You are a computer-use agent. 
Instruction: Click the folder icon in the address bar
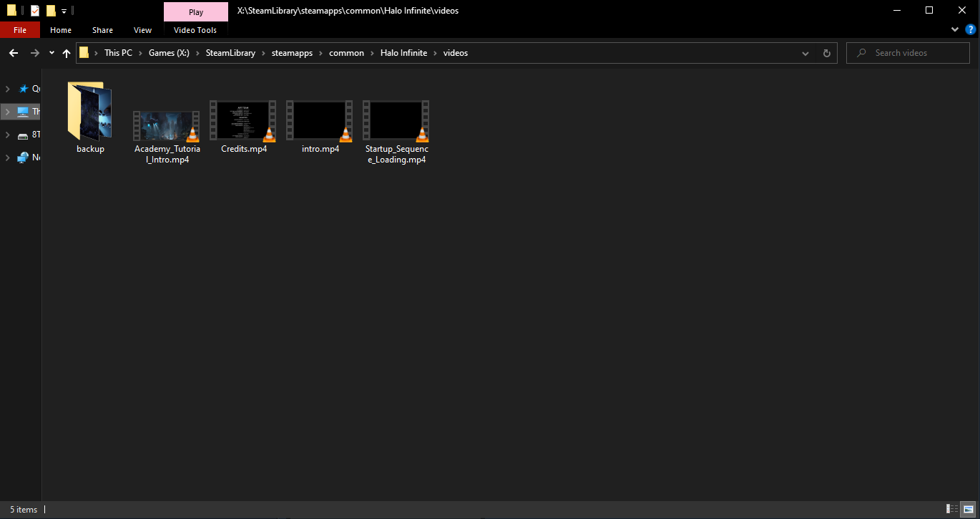pos(84,52)
